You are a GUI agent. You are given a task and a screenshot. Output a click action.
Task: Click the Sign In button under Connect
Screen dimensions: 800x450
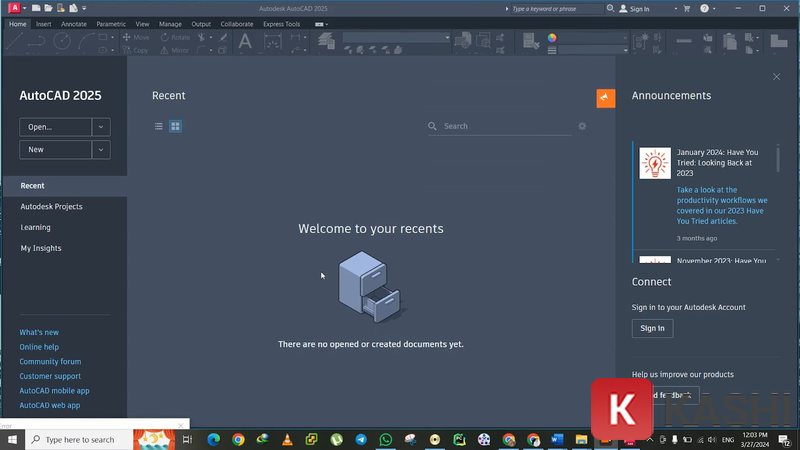653,328
